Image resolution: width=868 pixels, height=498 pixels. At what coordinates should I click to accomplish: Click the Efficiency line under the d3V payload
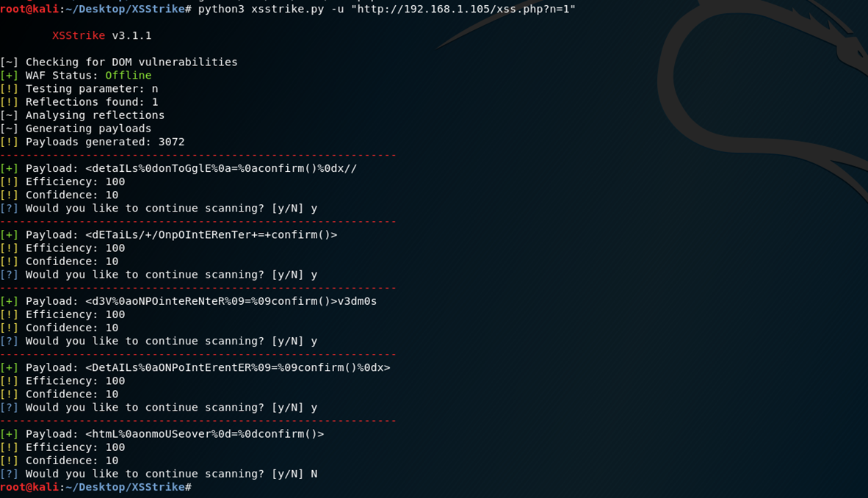click(62, 314)
